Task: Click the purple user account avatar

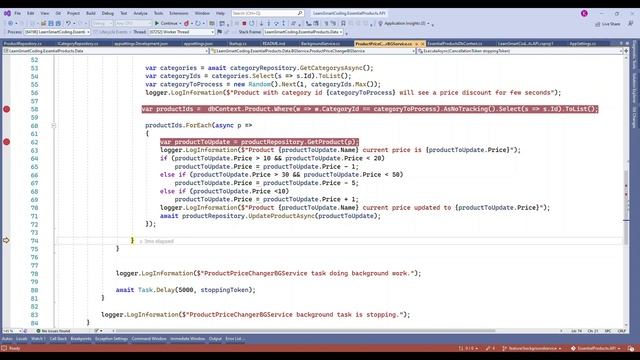Action: [x=584, y=13]
